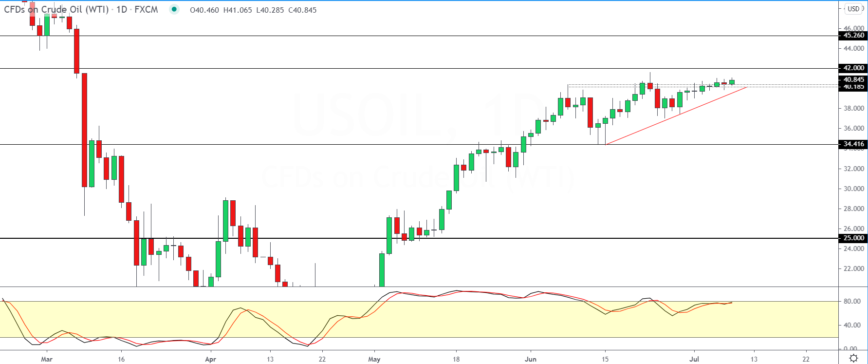Click the Apr label on the time axis

pyautogui.click(x=210, y=359)
